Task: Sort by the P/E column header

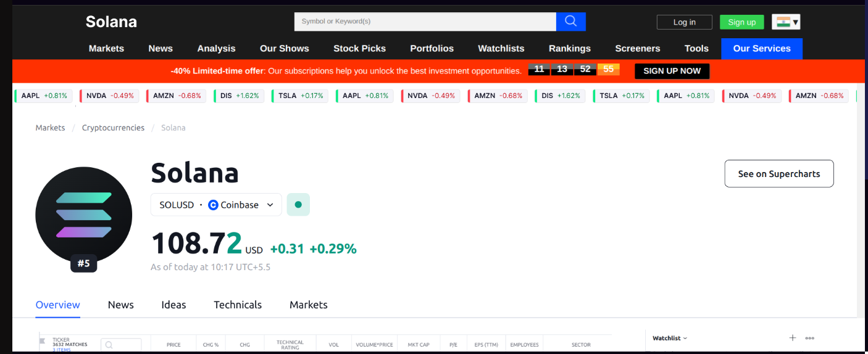Action: click(453, 345)
